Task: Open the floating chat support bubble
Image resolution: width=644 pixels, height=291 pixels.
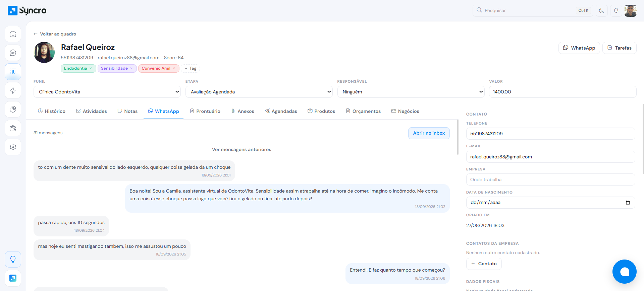Action: point(624,272)
